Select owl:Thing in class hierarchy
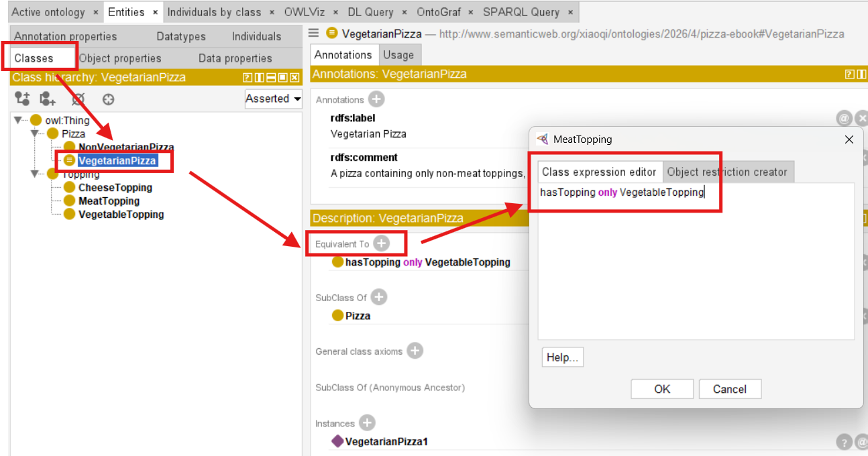Screen dimensions: 868x456 click(x=67, y=121)
